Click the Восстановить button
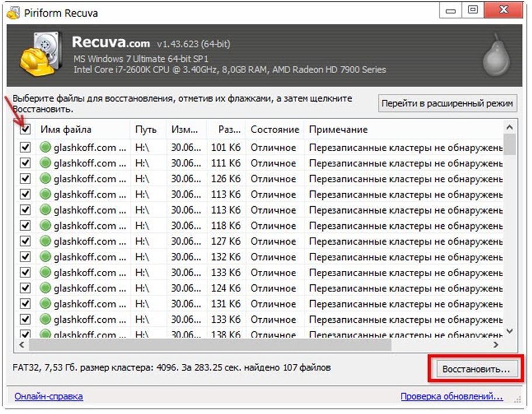This screenshot has width=532, height=414. click(x=476, y=369)
